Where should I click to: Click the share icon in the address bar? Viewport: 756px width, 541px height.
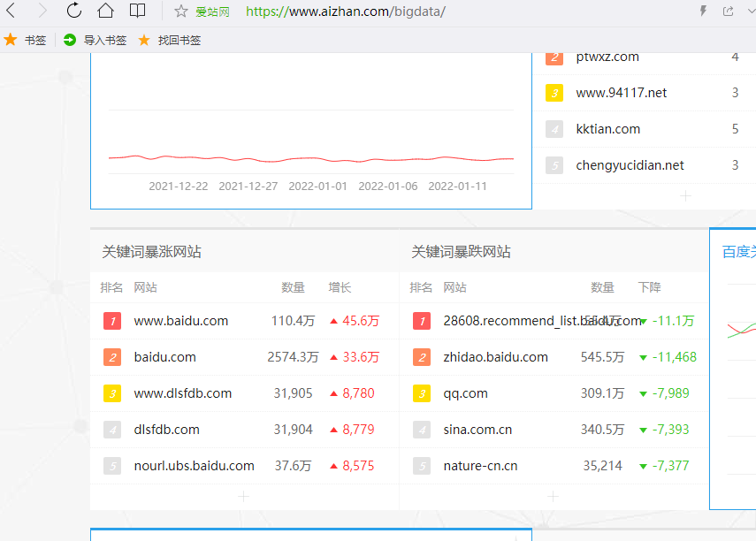[x=728, y=11]
